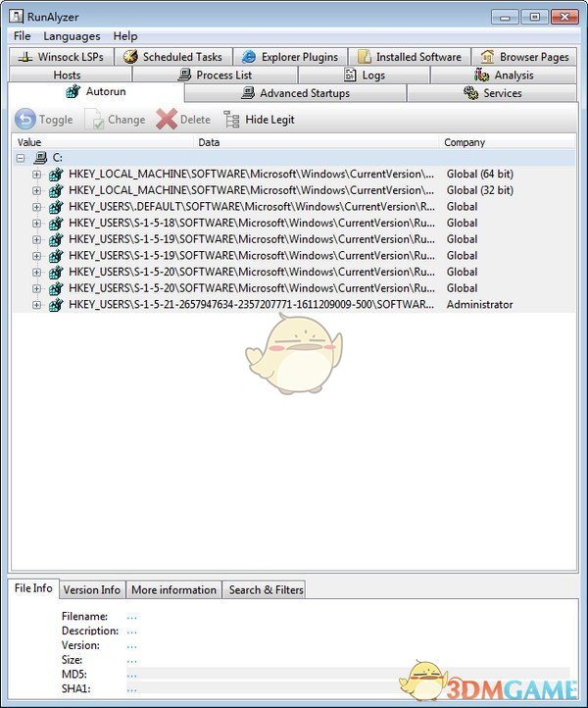This screenshot has height=708, width=588.
Task: Select the HKEY_USERS\.DEFAULT row text
Action: pyautogui.click(x=252, y=207)
